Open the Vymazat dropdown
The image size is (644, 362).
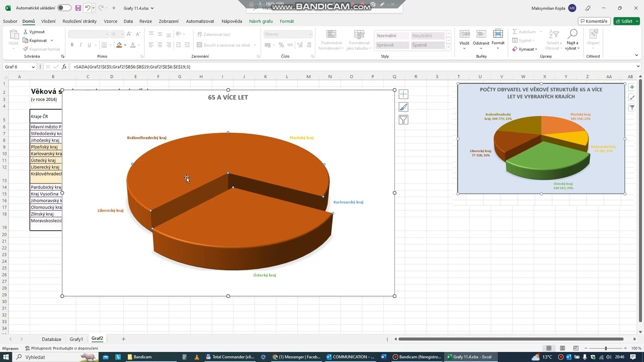525,49
